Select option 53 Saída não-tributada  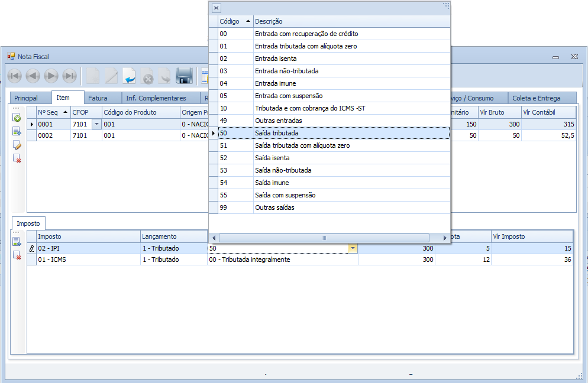(x=334, y=170)
